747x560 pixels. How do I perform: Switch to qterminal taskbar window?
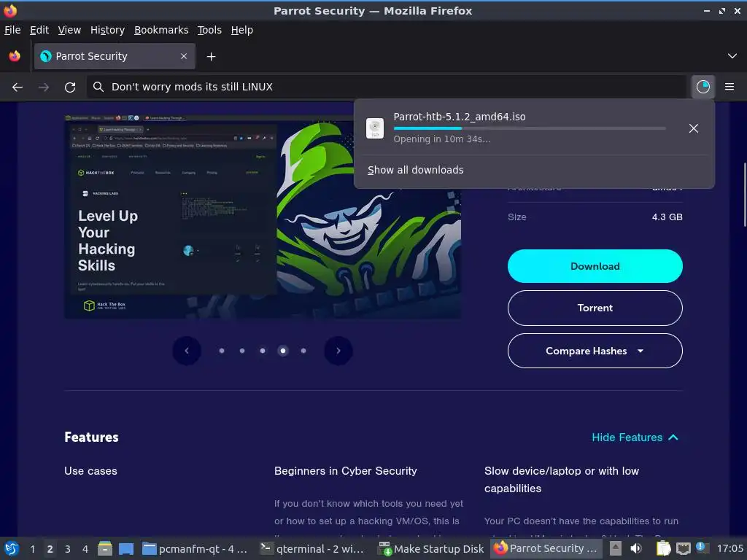[312, 548]
